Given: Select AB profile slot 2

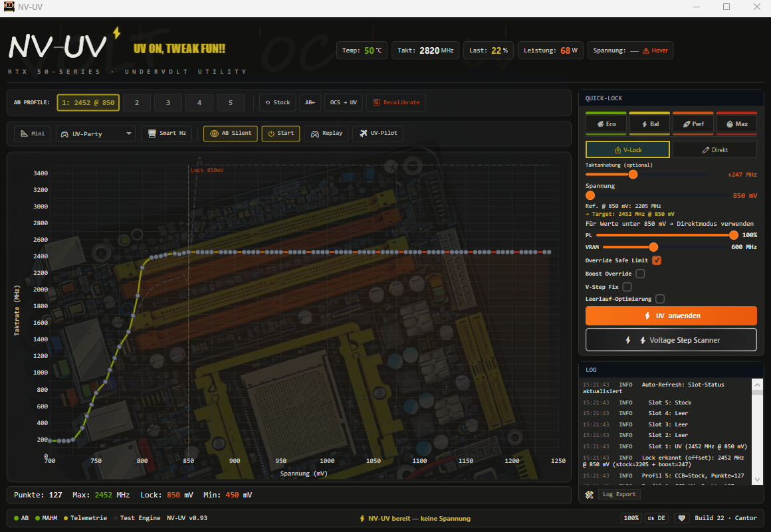Looking at the screenshot, I should (x=137, y=103).
